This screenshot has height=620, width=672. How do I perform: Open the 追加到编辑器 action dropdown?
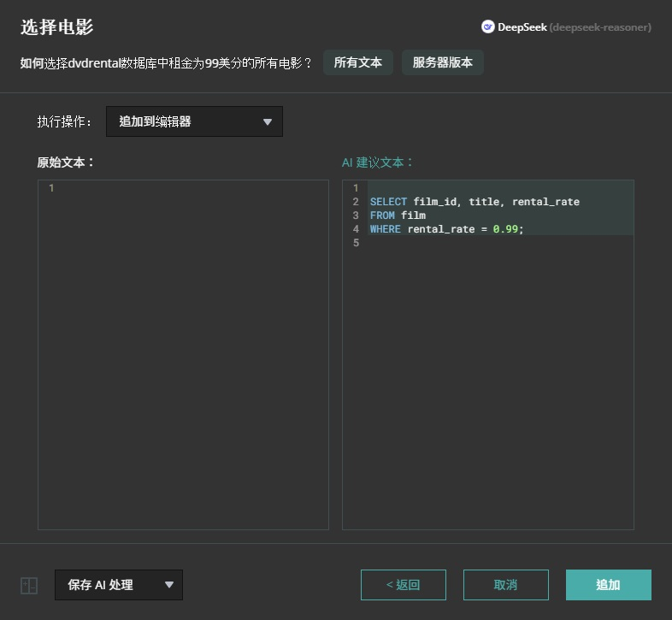194,121
